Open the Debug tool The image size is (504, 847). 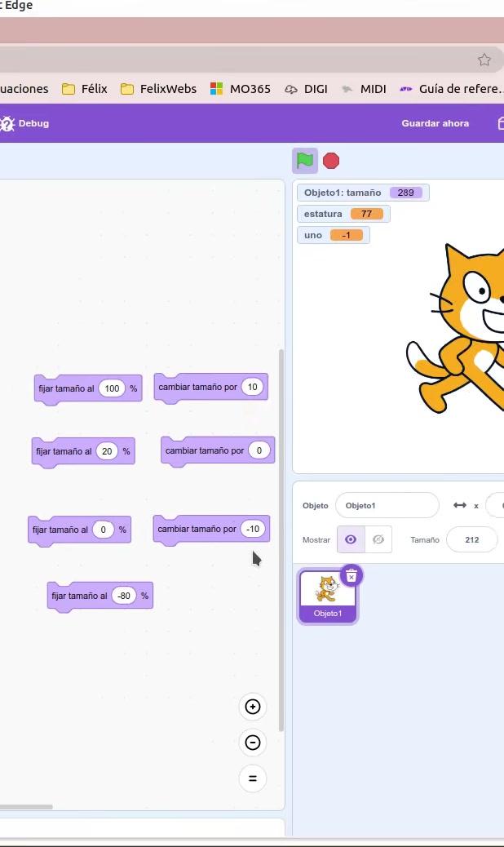(x=24, y=123)
